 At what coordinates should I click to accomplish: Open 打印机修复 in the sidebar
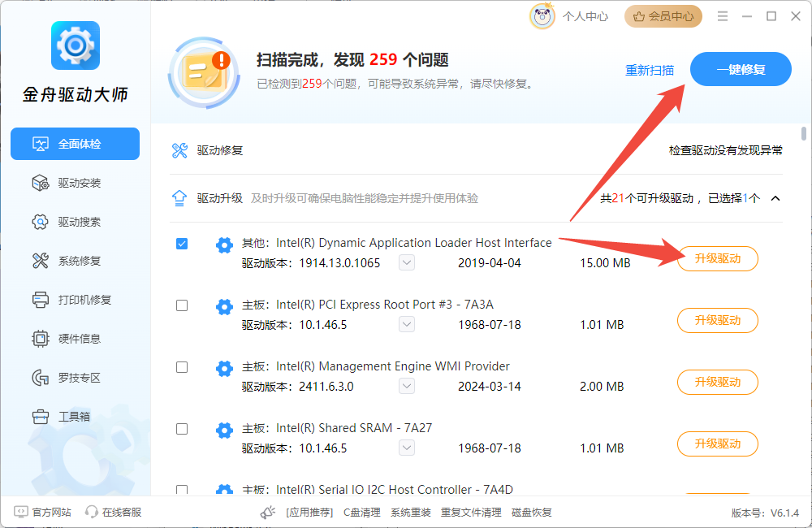tap(75, 300)
